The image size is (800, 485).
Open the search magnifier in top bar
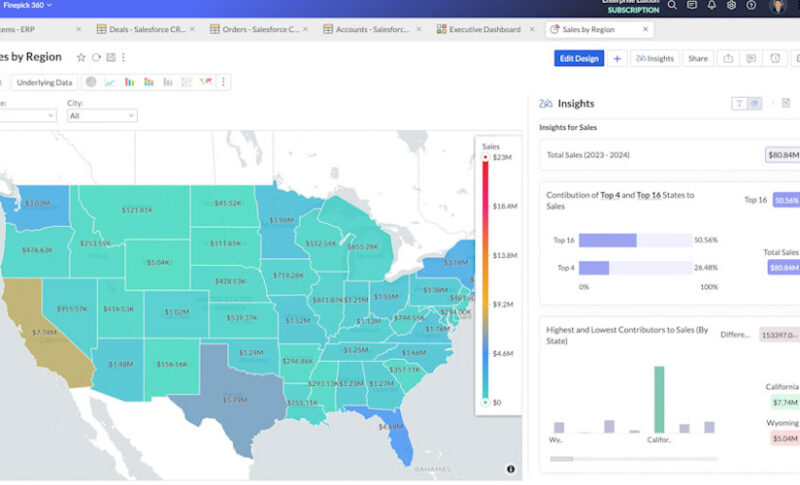[x=672, y=5]
